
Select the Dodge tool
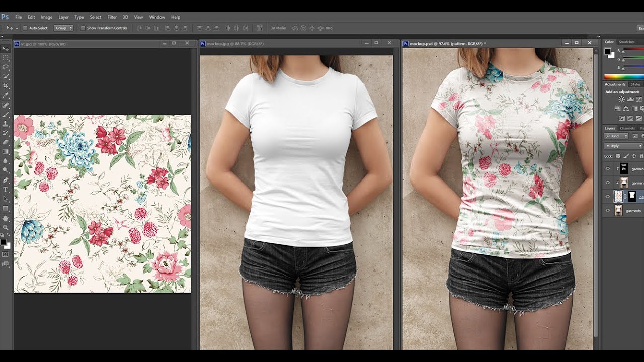point(6,170)
